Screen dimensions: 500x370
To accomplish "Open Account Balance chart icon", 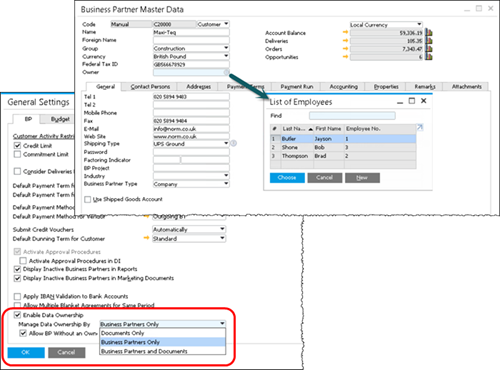I will coord(429,33).
